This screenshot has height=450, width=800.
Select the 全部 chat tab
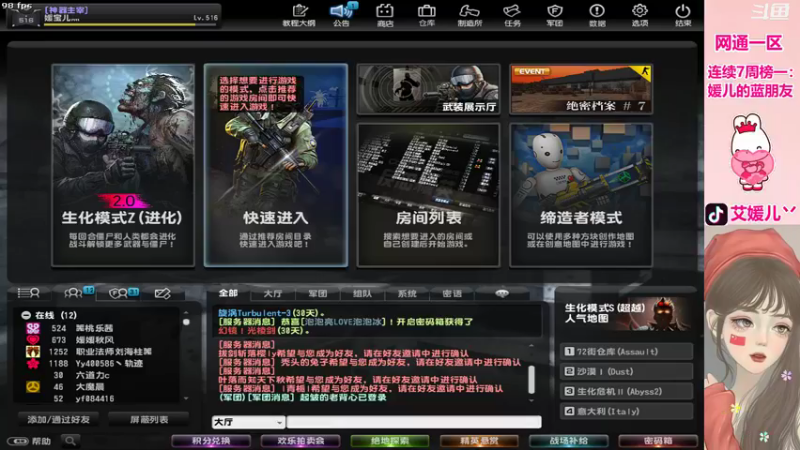point(228,293)
